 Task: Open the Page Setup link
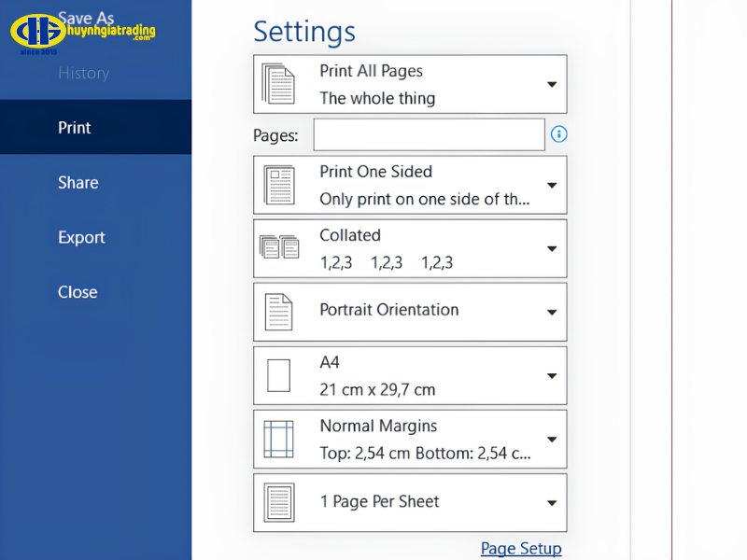click(x=521, y=548)
